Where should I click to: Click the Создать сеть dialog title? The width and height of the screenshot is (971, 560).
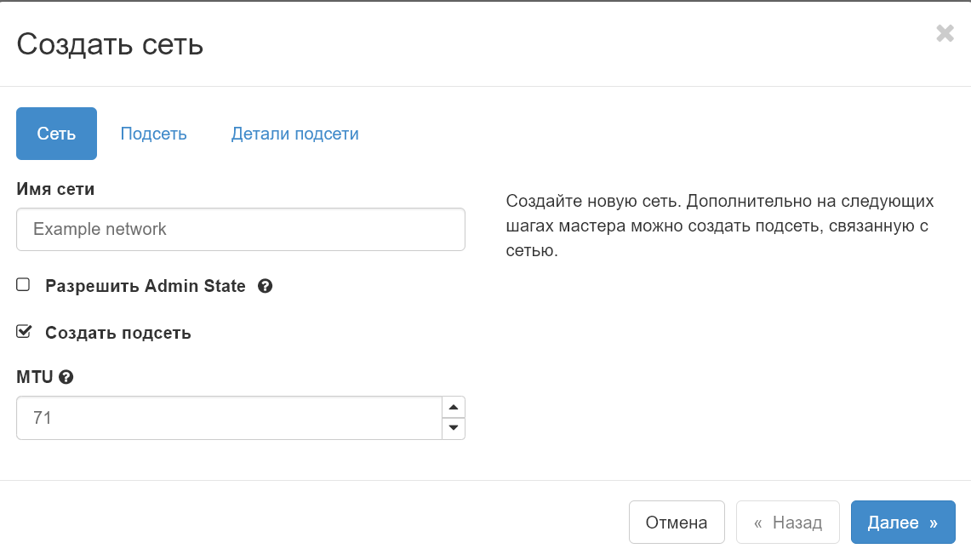(x=110, y=44)
